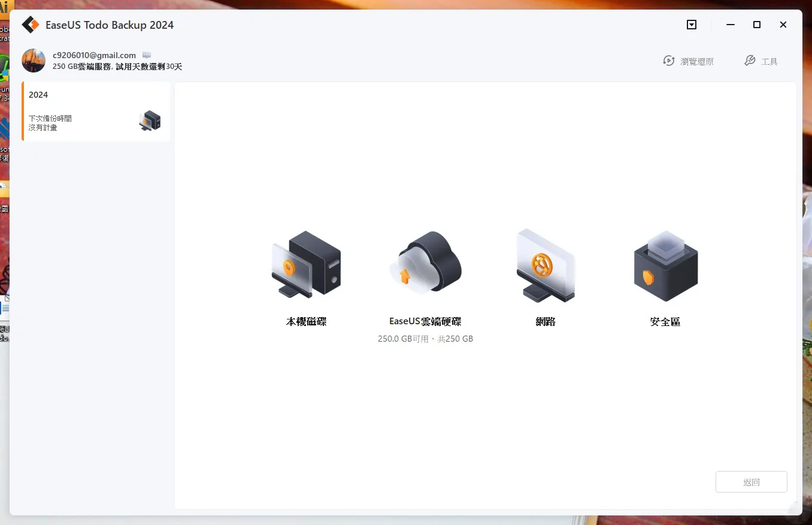Viewport: 812px width, 525px height.
Task: Click the 下次備份時間 schedule text
Action: (x=50, y=119)
